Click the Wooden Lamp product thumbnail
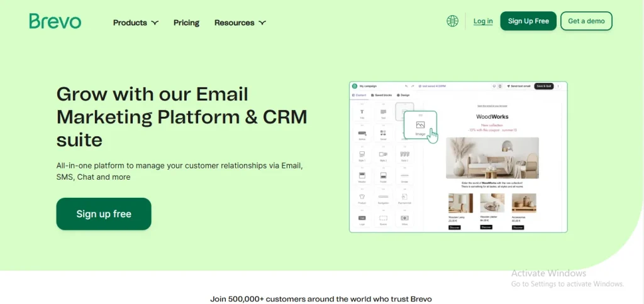This screenshot has width=644, height=304. point(457,203)
